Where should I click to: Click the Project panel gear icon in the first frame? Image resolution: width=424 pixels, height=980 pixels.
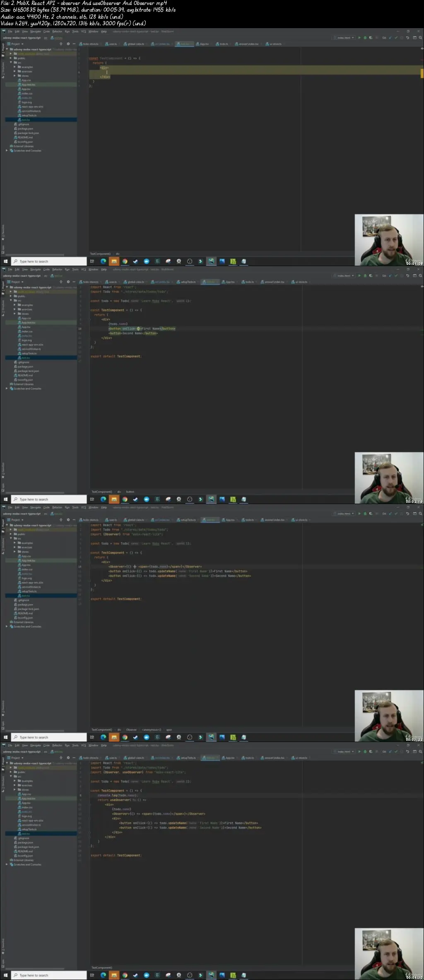click(x=68, y=44)
